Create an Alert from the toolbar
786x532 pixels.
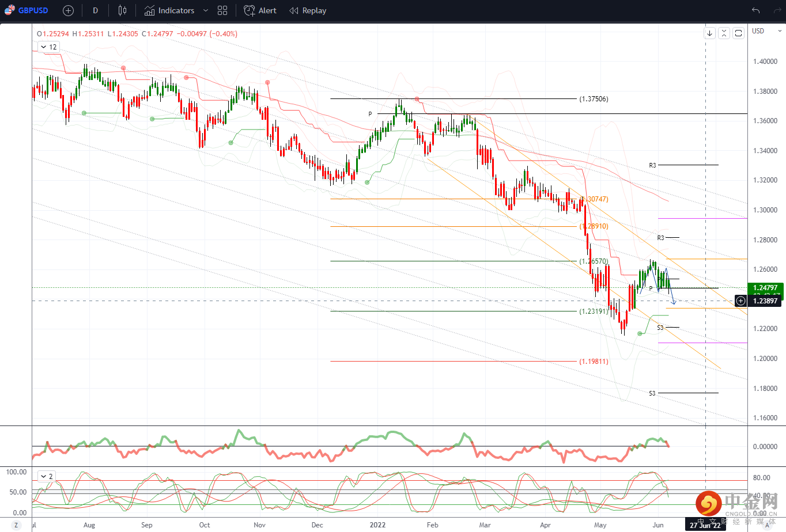[x=260, y=10]
